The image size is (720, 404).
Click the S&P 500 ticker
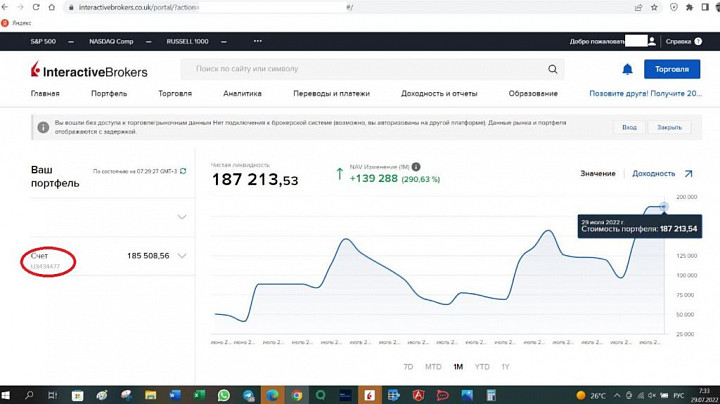43,41
